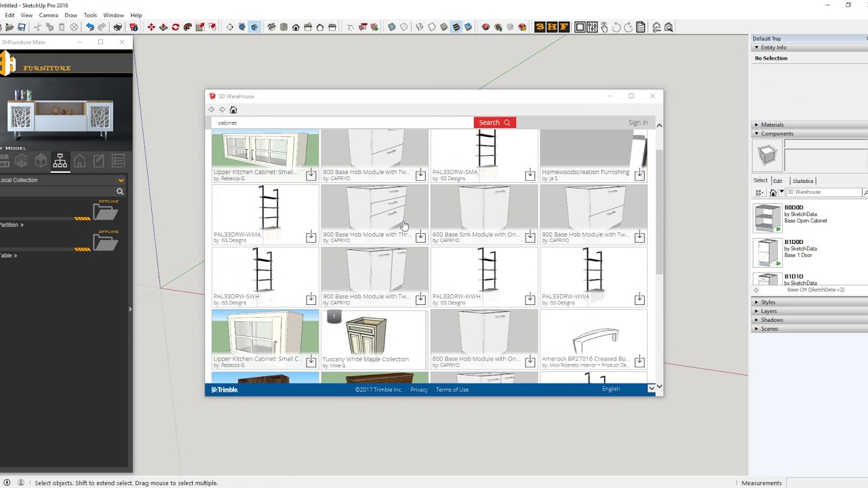
Task: Open the edit note tab icon in 3HFurniture panel
Action: click(99, 161)
